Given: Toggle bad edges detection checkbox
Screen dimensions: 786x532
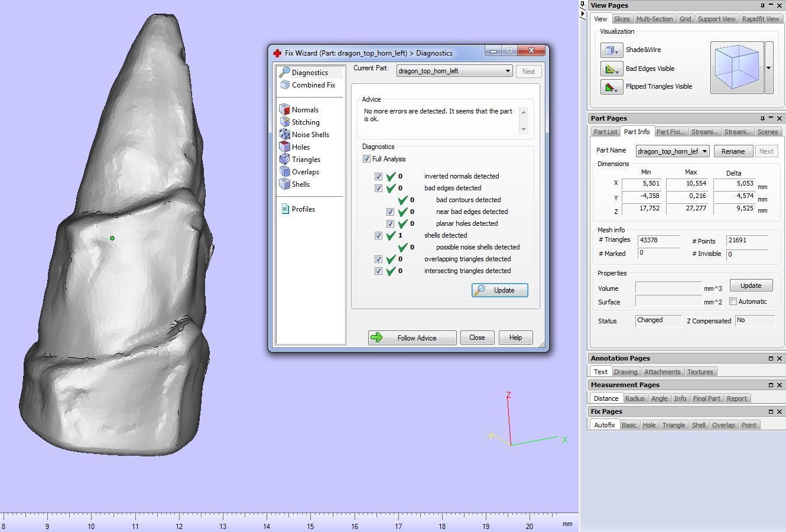Looking at the screenshot, I should click(379, 188).
